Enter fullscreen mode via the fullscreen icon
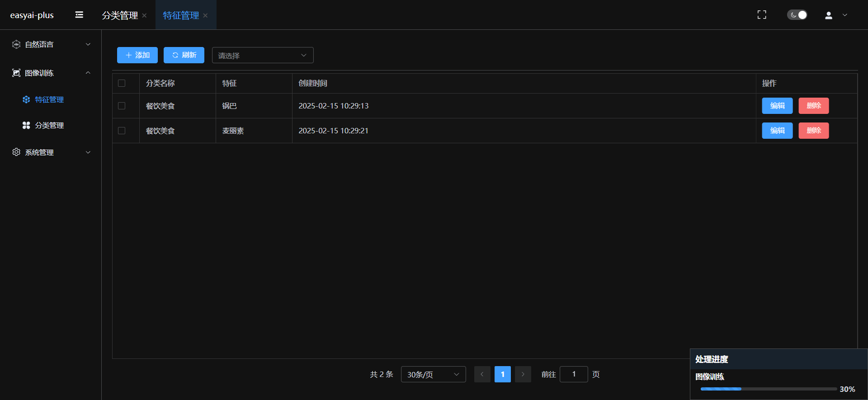This screenshot has width=868, height=400. (x=762, y=15)
